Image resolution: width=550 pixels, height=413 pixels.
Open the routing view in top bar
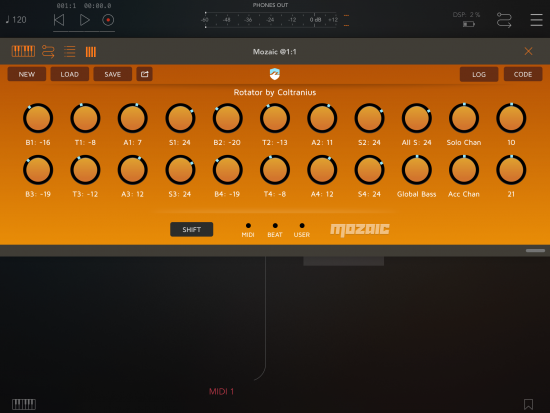[504, 20]
